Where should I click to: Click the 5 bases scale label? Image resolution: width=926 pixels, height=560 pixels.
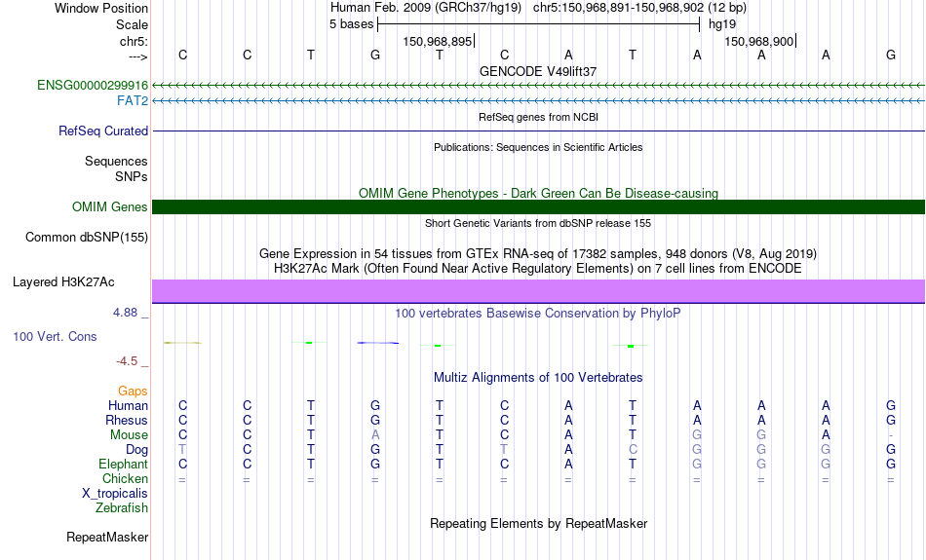coord(351,24)
